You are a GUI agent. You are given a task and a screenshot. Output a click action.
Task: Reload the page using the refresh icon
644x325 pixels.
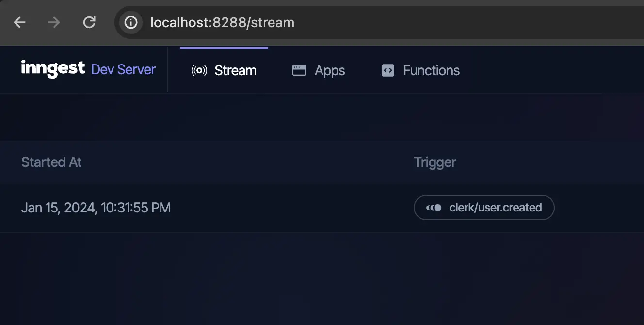pos(89,22)
